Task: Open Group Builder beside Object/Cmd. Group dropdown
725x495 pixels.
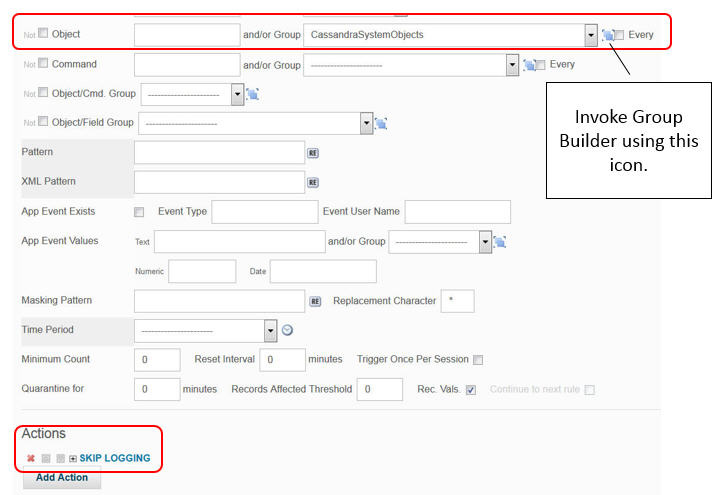Action: [x=252, y=94]
